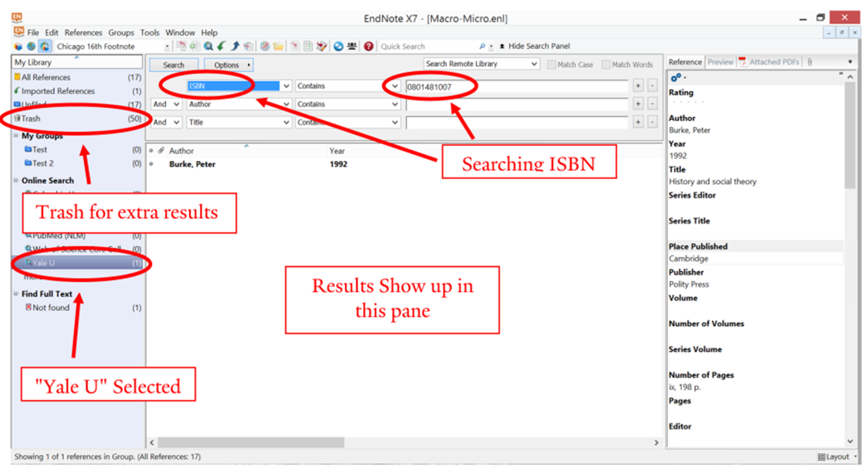Enable the Match Words checkbox
The image size is (868, 471).
click(x=606, y=64)
